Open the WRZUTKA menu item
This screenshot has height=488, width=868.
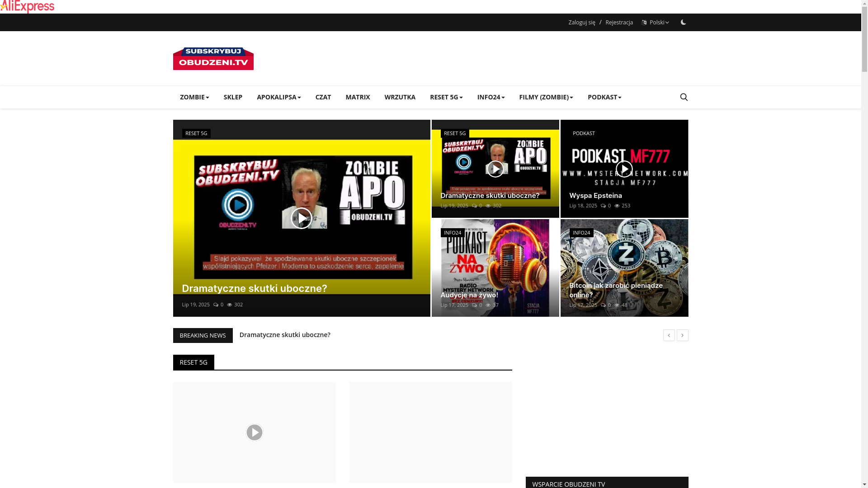click(400, 97)
